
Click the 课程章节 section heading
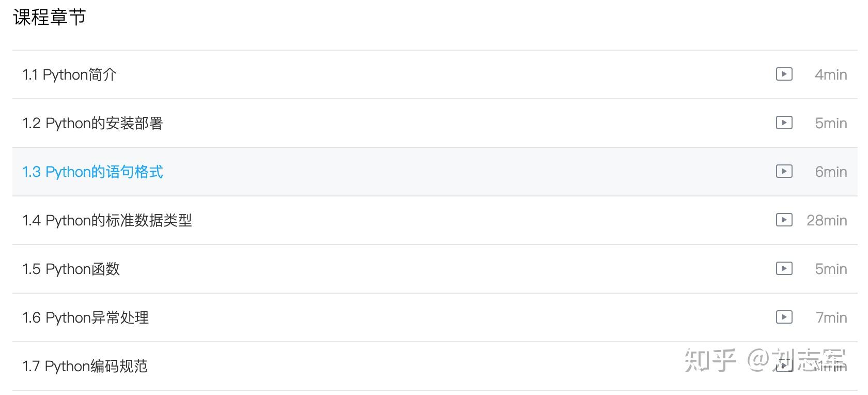point(50,18)
